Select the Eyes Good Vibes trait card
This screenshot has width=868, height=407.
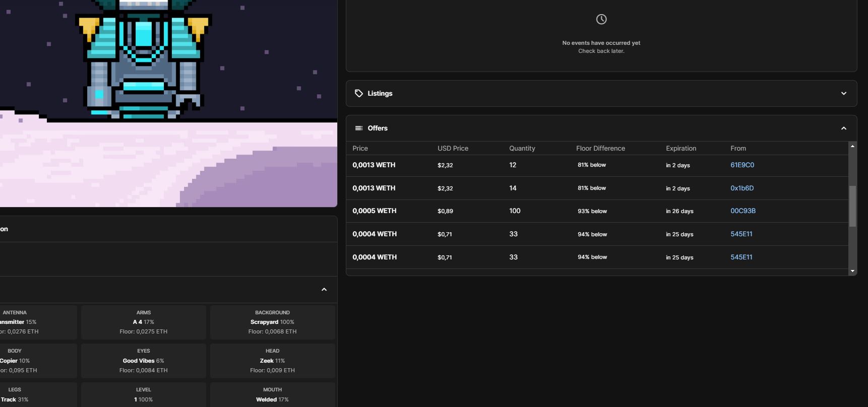point(144,361)
